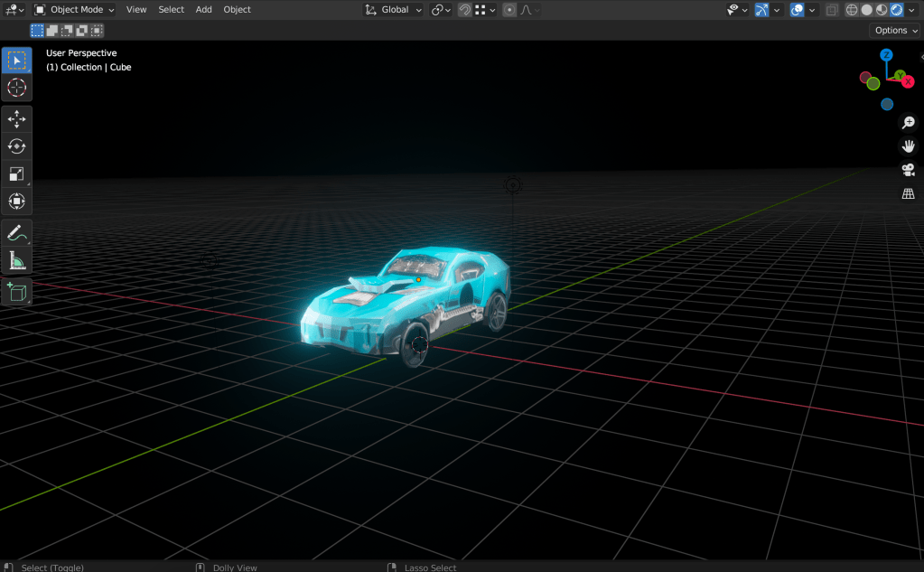This screenshot has height=572, width=924.
Task: Open the View menu
Action: (x=136, y=10)
